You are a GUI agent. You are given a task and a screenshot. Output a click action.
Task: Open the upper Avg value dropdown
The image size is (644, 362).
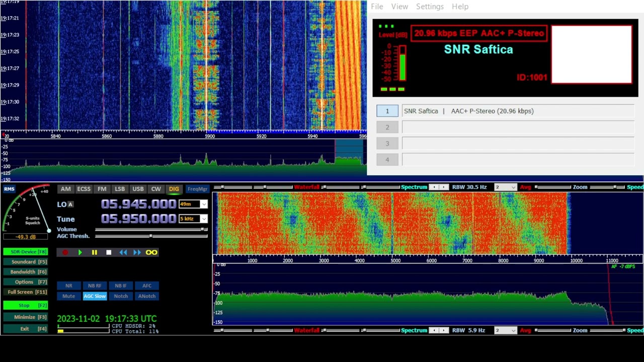coord(505,187)
